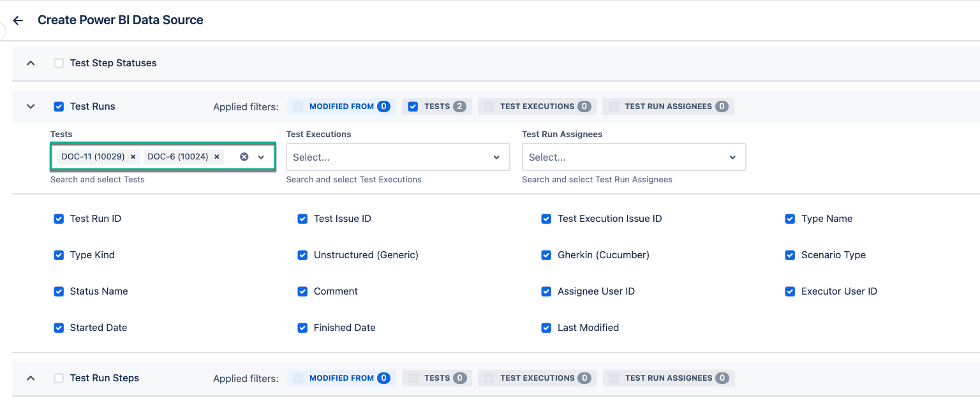980x403 pixels.
Task: Expand the Test Step Statuses section
Action: (31, 62)
